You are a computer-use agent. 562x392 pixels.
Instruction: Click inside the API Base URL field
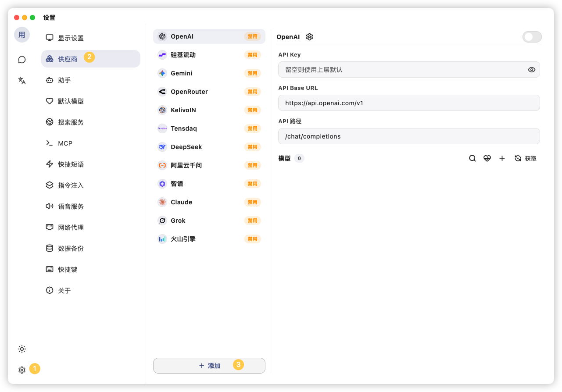408,103
